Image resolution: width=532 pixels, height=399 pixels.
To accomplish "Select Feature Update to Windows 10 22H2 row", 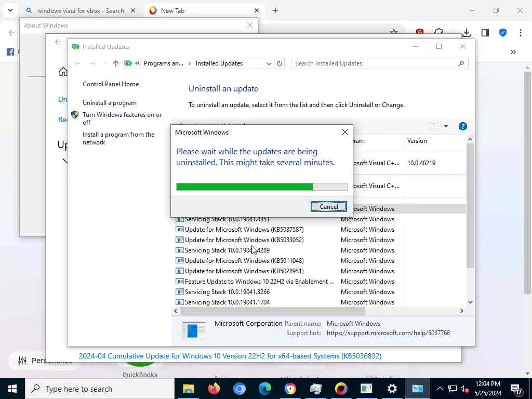I will [x=320, y=282].
